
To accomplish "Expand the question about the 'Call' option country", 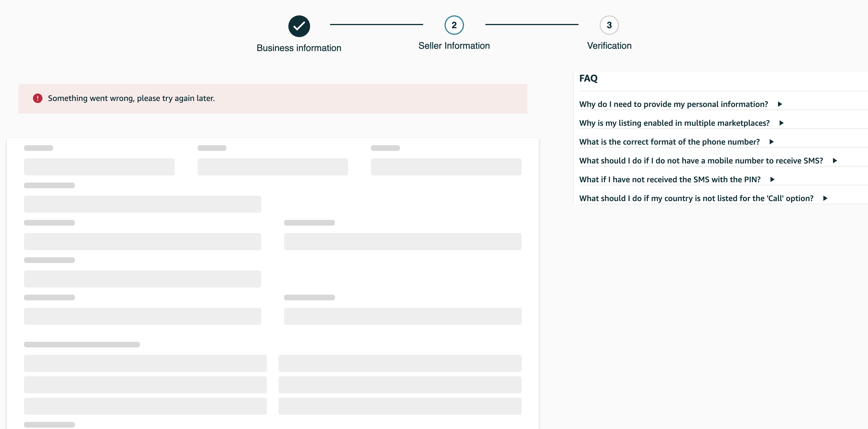I will coord(696,198).
